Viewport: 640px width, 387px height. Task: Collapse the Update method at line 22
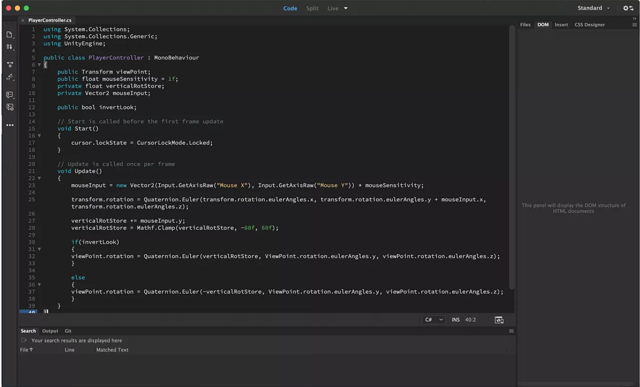pyautogui.click(x=39, y=178)
